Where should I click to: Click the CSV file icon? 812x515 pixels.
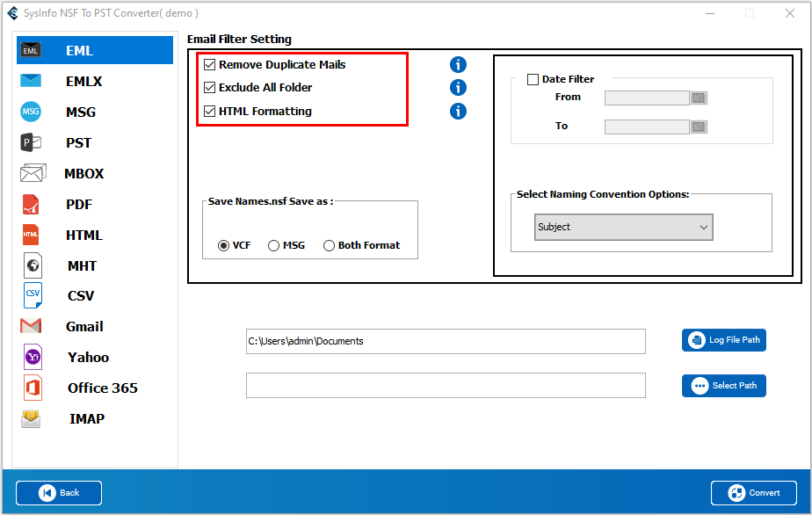[33, 295]
